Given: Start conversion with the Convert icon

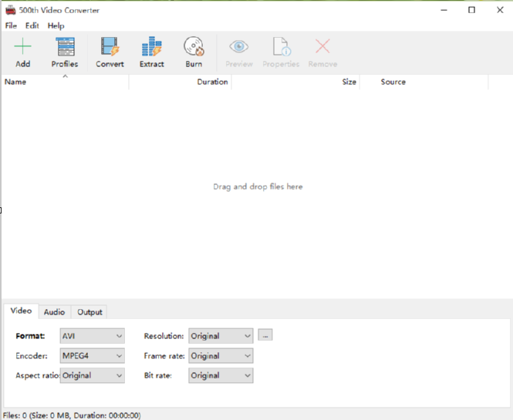Looking at the screenshot, I should pyautogui.click(x=110, y=46).
